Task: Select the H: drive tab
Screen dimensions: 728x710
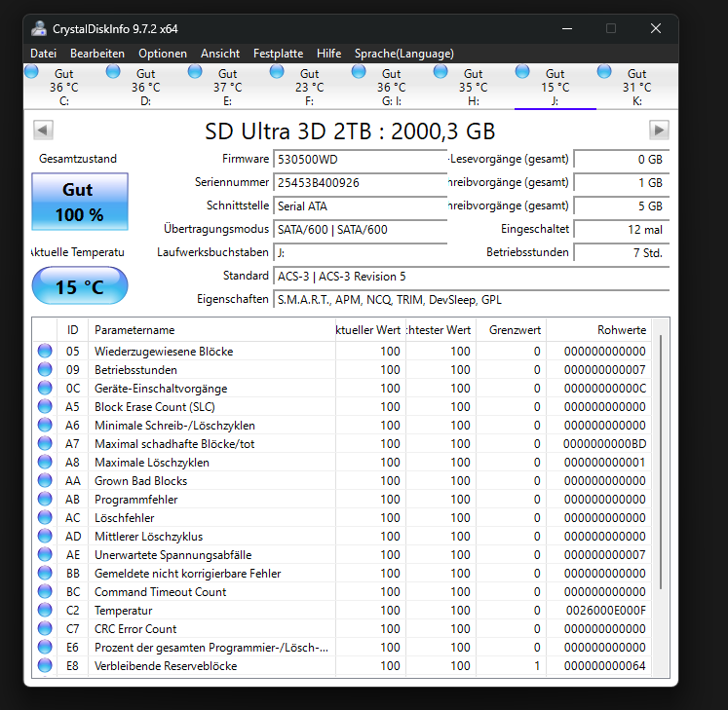Action: point(473,87)
